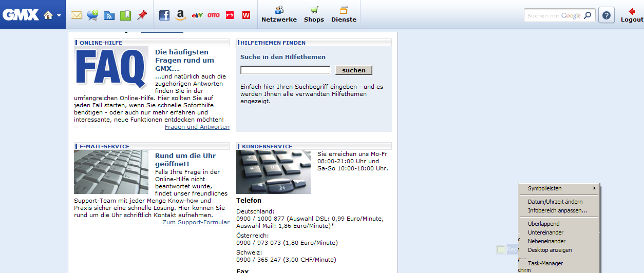The image size is (644, 273).
Task: Expand the Symbolleisten submenu
Action: pos(560,188)
